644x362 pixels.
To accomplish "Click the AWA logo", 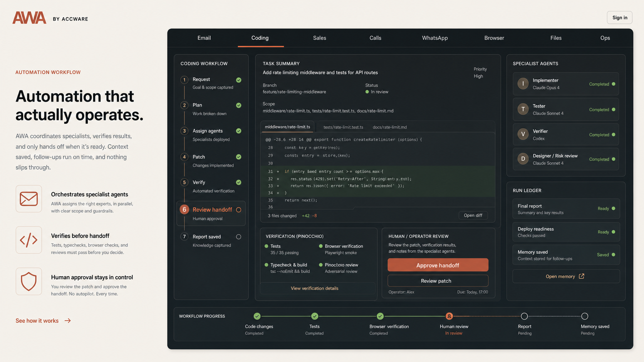I will coord(29,18).
